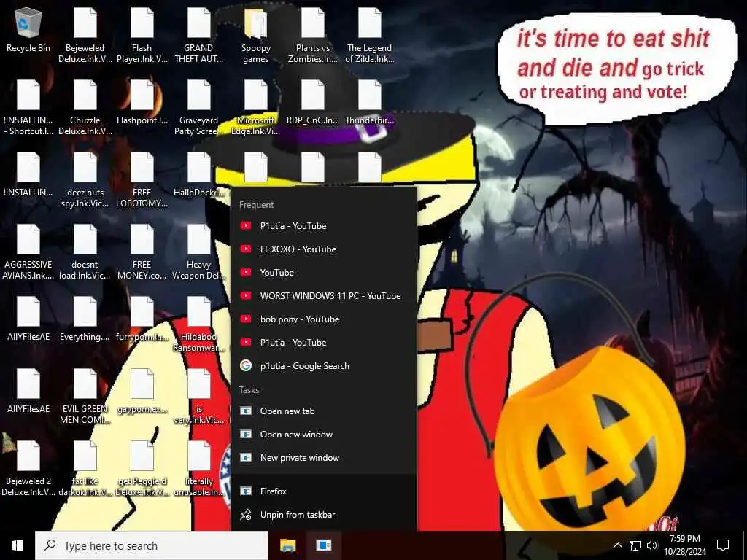
Task: Select the Bejeweled 2 Deluxe shortcut
Action: 28,469
